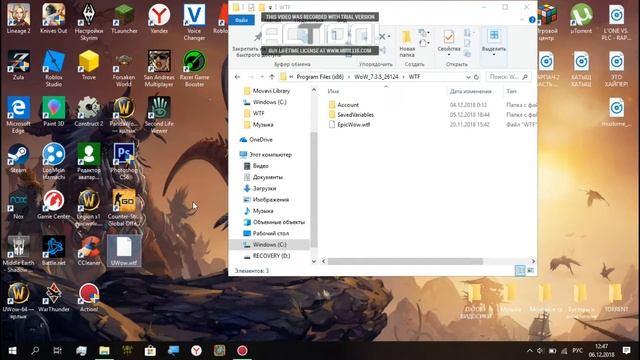
Task: Select the Zula desktop icon
Action: [x=18, y=65]
